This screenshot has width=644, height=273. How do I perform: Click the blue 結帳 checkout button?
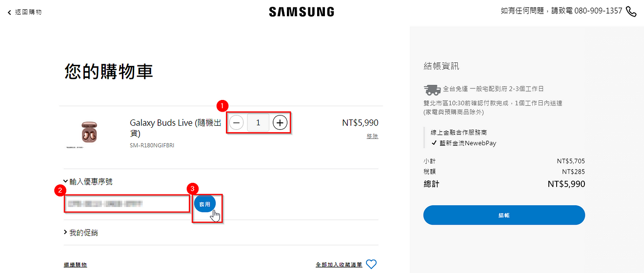pos(504,215)
